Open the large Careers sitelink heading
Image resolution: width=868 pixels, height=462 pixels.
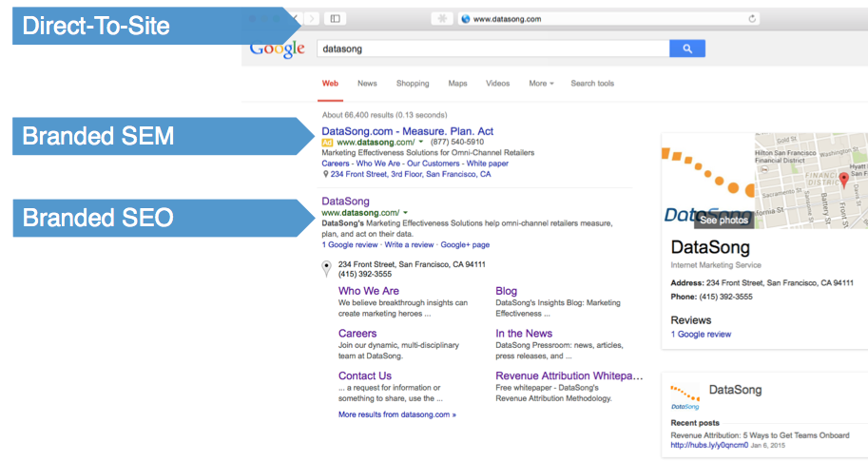click(x=357, y=334)
